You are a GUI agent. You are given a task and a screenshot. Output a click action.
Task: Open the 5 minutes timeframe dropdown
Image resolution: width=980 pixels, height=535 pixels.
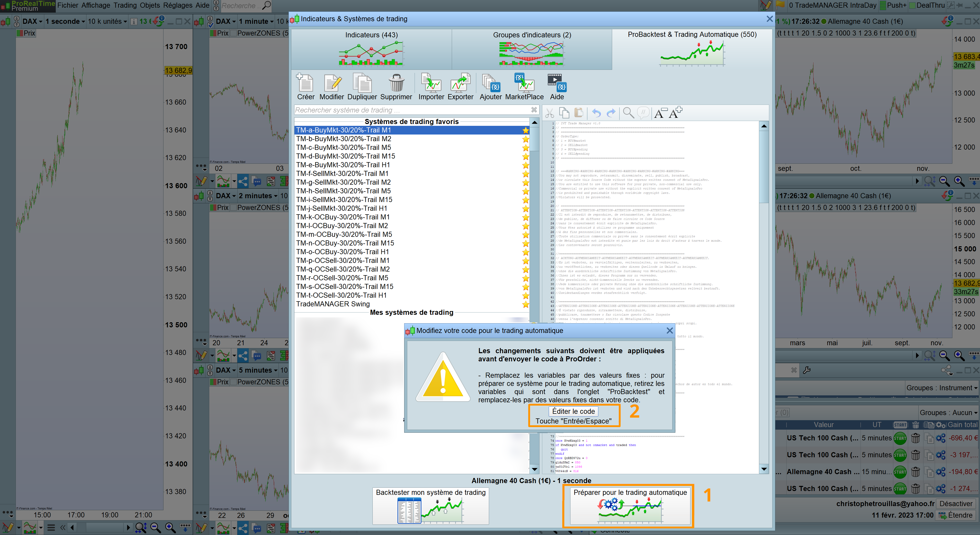(258, 370)
